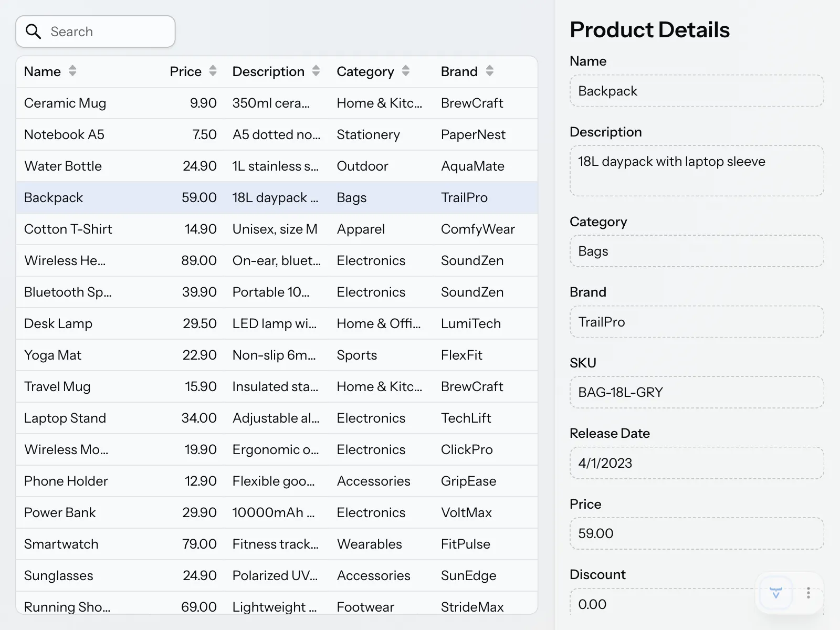Select the Notebook A5 row
840x630 pixels.
pyautogui.click(x=277, y=134)
